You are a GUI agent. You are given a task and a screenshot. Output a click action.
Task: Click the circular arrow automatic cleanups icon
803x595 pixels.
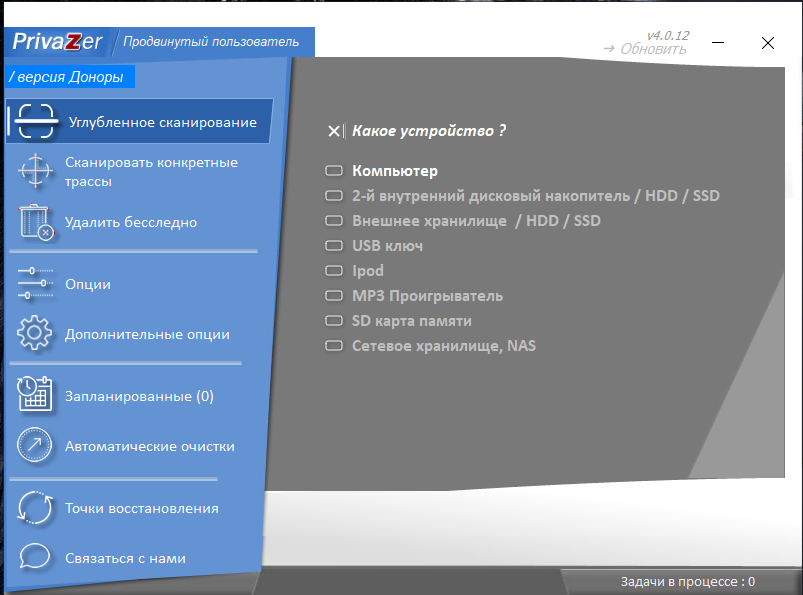(x=34, y=445)
